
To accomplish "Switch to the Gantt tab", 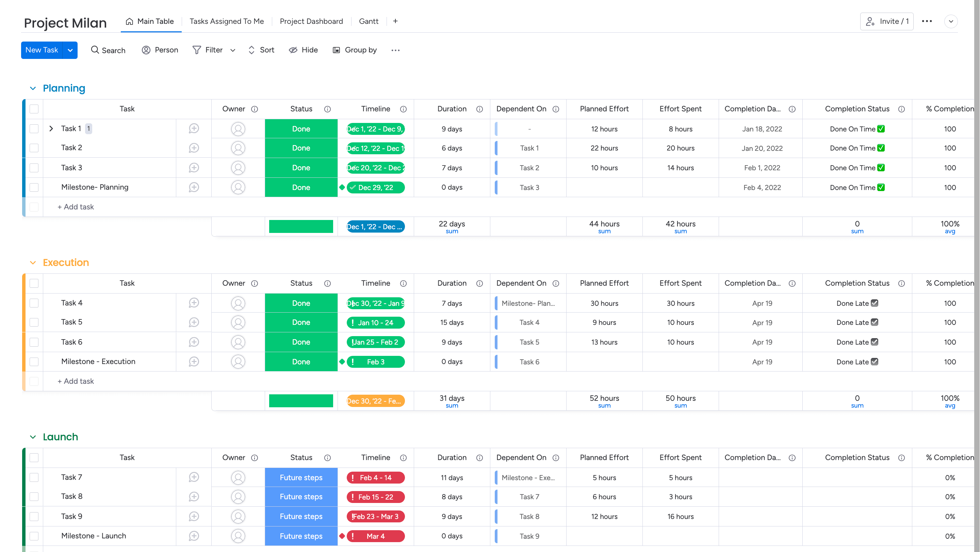I will click(368, 21).
